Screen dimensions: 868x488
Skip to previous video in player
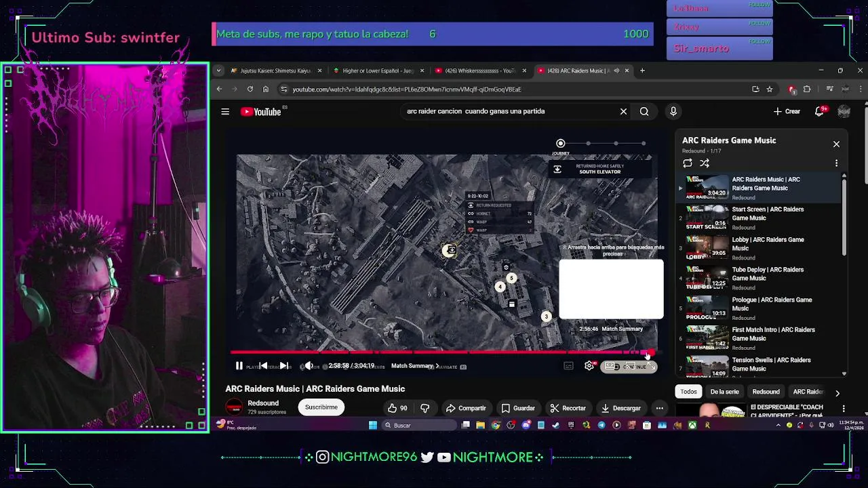pos(263,366)
